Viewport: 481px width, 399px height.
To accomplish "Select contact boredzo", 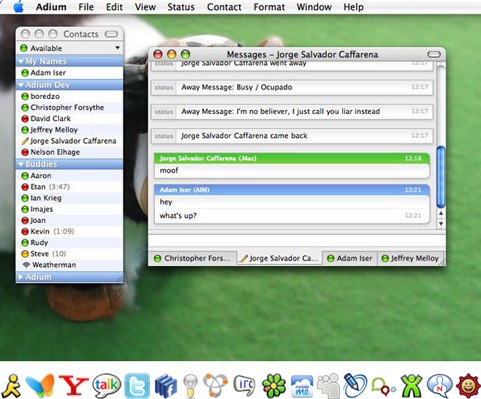I will 69,96.
